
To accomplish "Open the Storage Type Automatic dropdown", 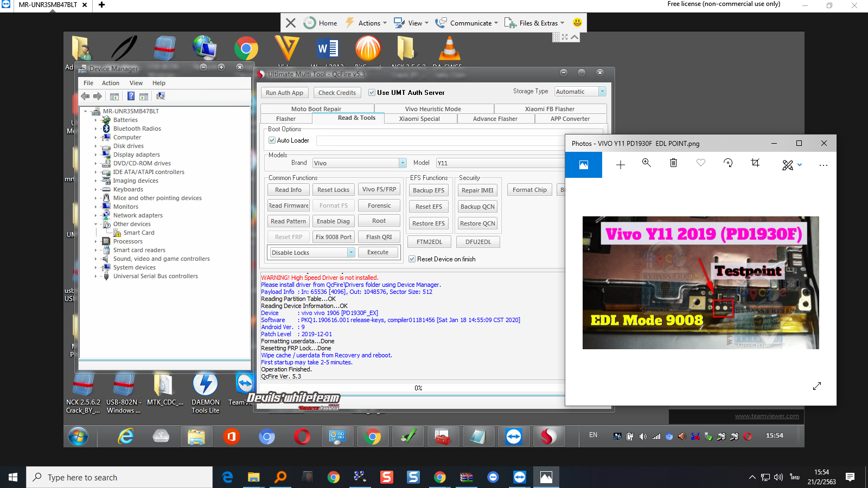I will [x=602, y=92].
